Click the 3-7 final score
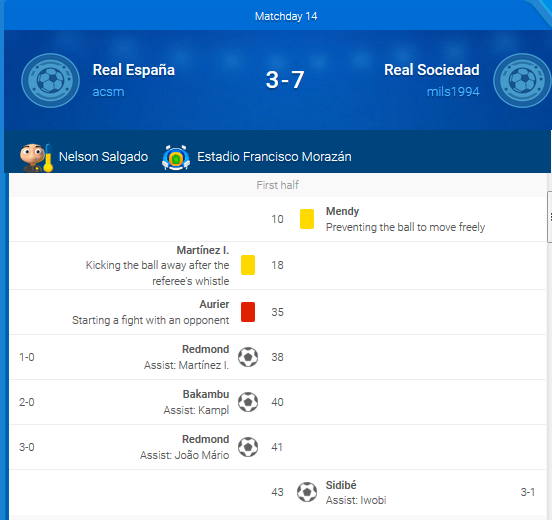Viewport: 552px width, 520px height. (285, 80)
